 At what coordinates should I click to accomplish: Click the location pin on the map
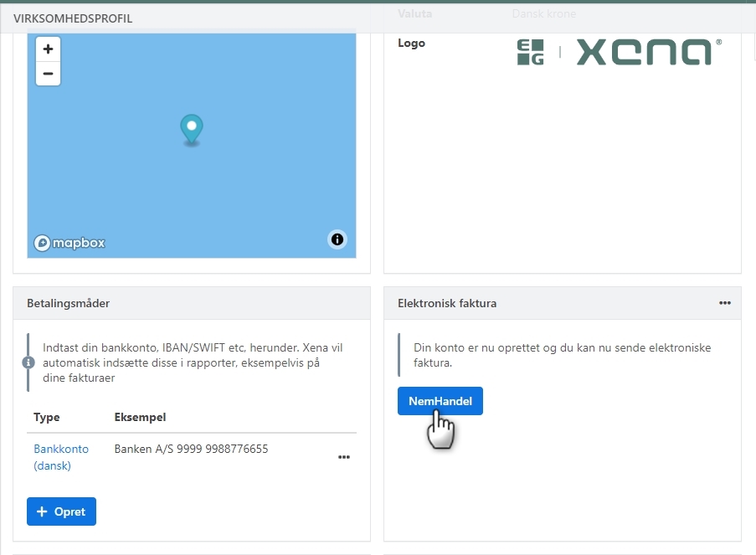192,128
